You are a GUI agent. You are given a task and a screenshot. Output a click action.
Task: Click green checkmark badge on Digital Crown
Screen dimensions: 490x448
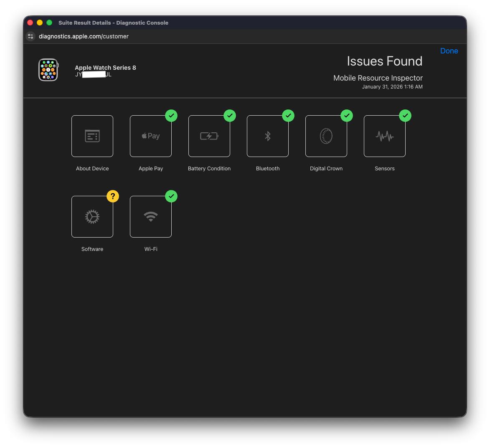tap(347, 116)
